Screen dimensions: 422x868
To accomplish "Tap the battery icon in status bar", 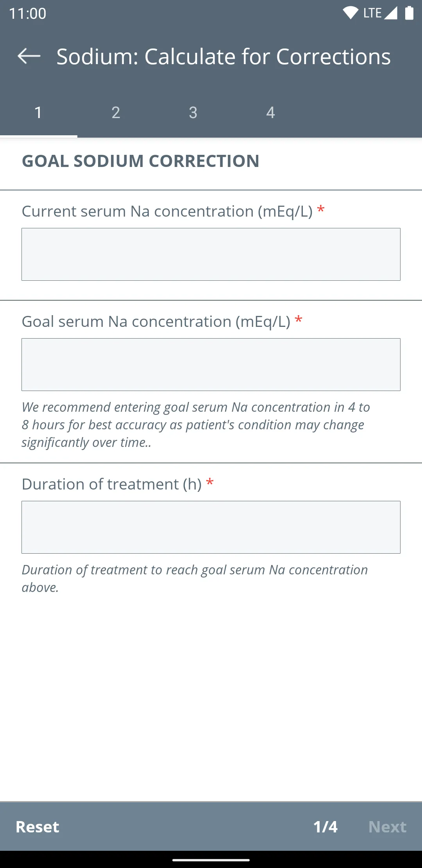I will pos(409,13).
